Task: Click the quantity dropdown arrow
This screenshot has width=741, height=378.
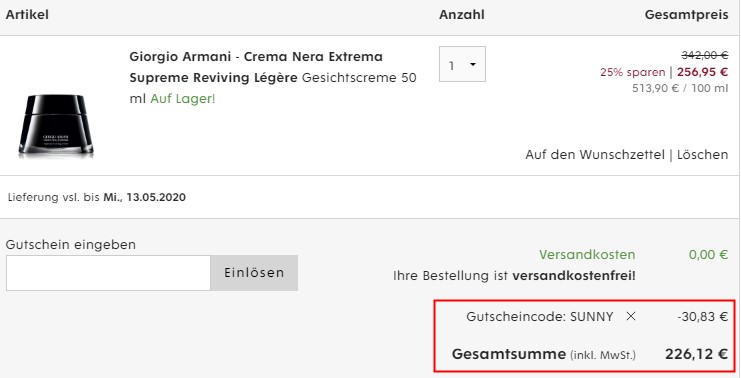Action: pyautogui.click(x=473, y=65)
